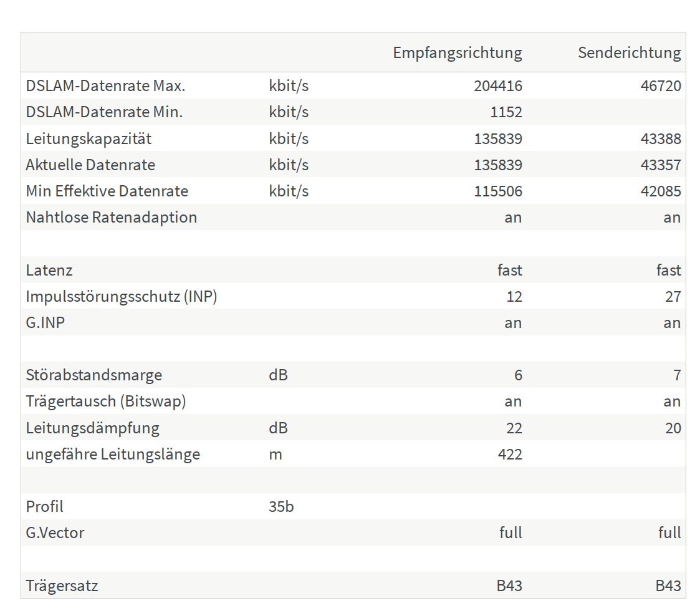Select the G.INP row label
The image size is (700, 616).
[45, 323]
